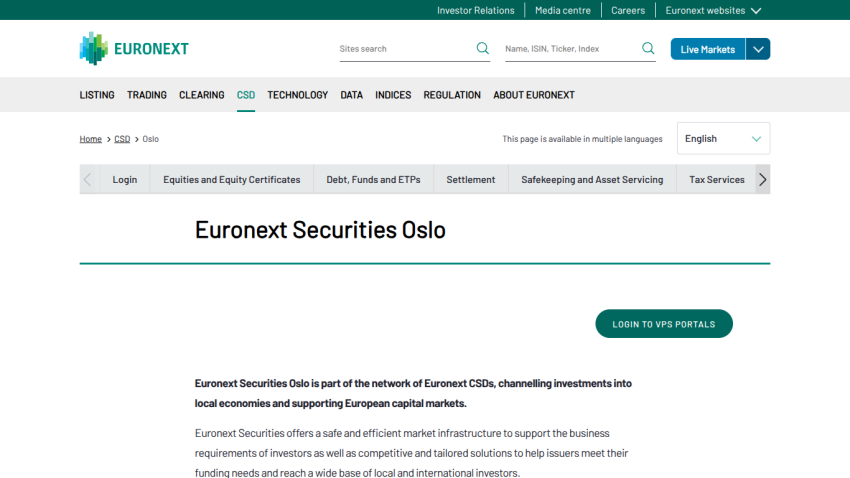The image size is (850, 478).
Task: Open the About Euronext menu
Action: 534,95
